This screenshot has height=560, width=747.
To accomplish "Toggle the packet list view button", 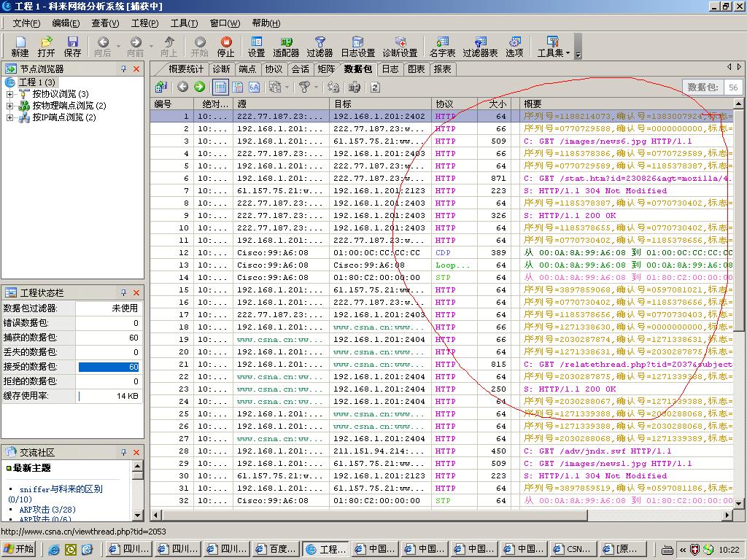I will click(x=220, y=87).
